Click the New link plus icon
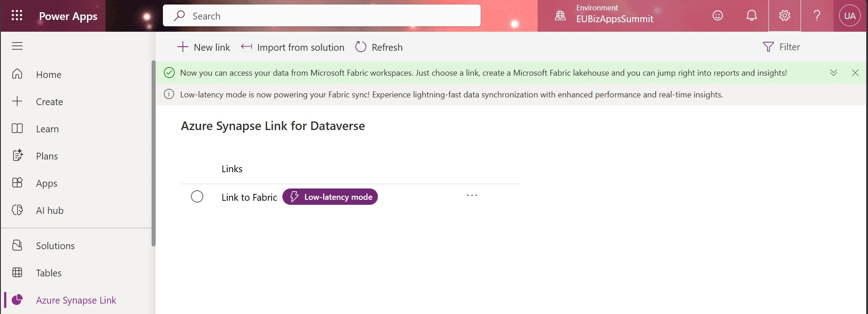 (x=182, y=47)
